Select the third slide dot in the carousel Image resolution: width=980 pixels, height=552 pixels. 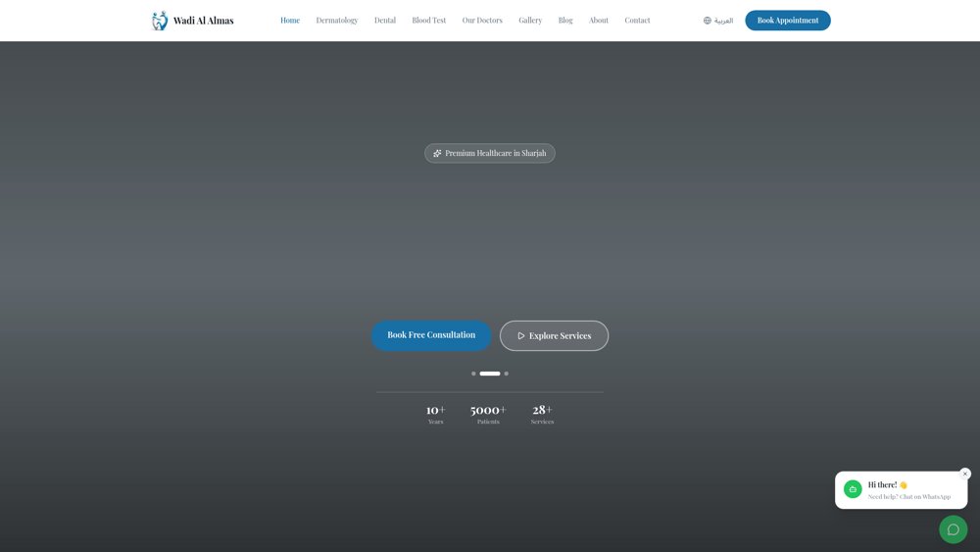[507, 374]
